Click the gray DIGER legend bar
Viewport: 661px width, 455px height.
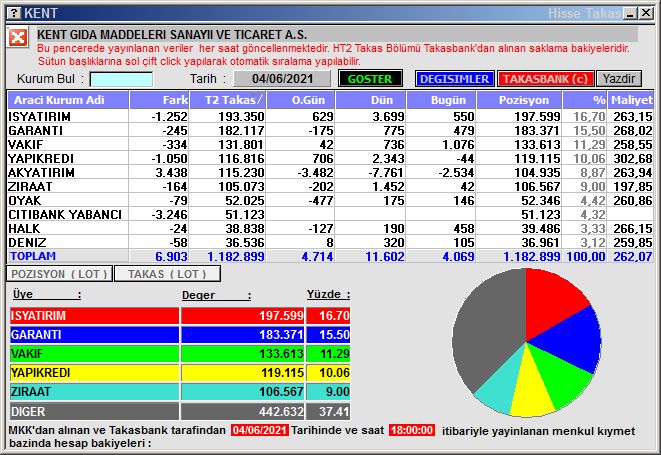coord(94,411)
